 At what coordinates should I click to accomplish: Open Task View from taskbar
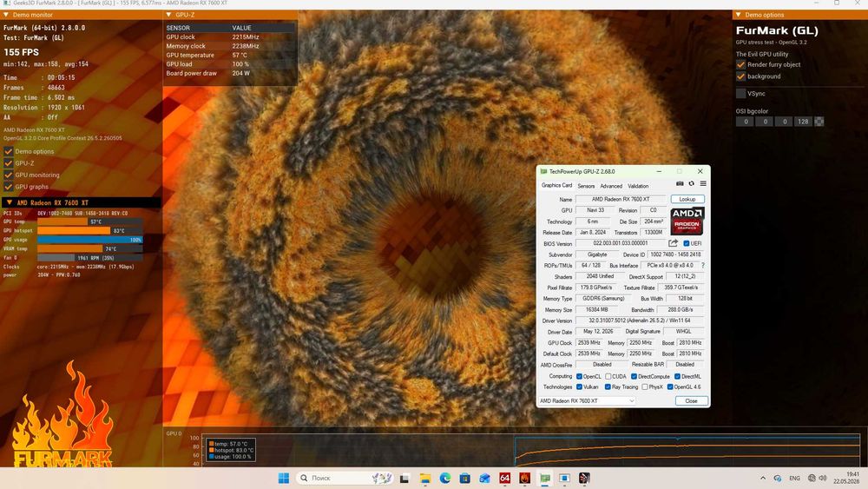404,478
